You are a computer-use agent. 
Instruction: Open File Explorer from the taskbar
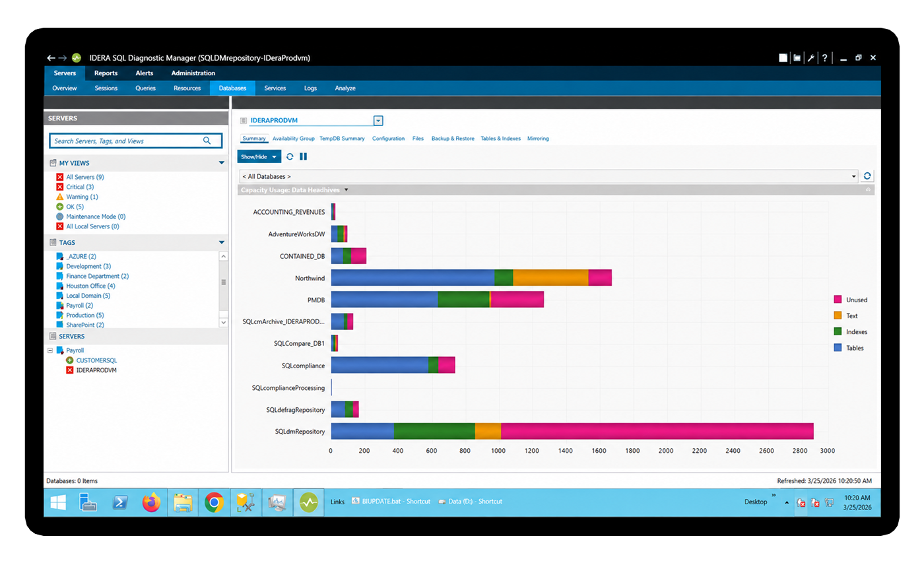182,503
